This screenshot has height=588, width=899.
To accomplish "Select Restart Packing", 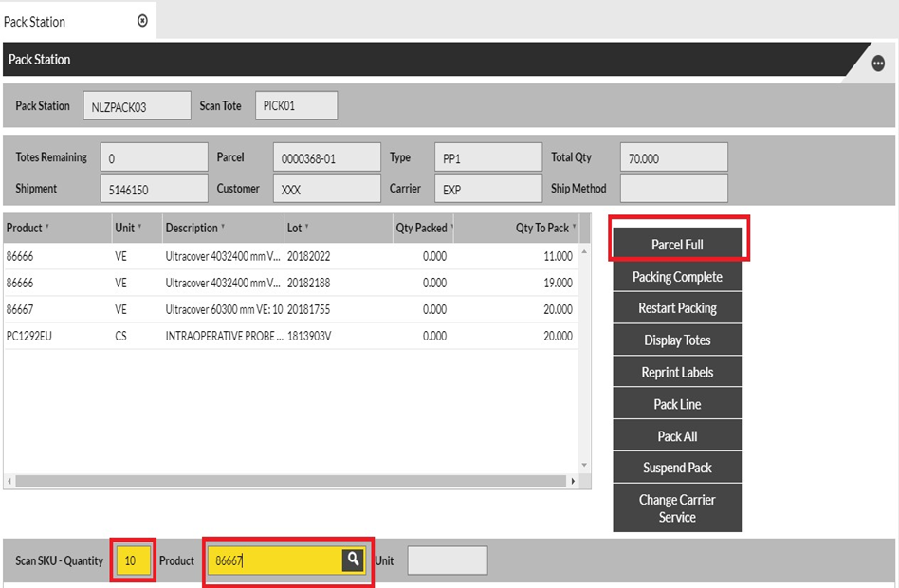I will point(677,308).
